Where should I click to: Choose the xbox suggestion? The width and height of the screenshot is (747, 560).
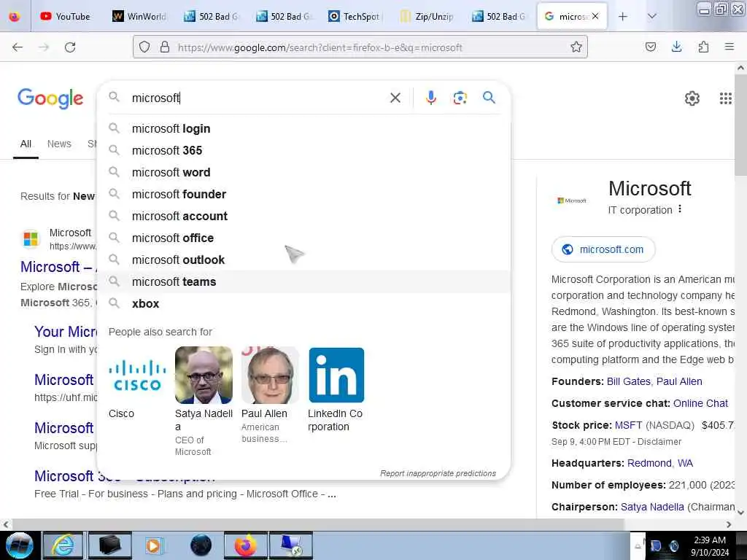[303, 304]
